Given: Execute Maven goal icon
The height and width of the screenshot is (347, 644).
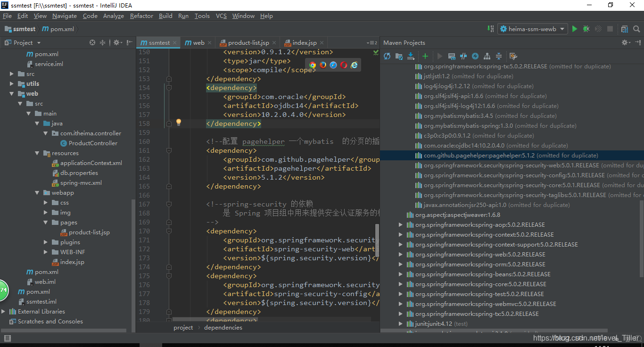Looking at the screenshot, I should pos(452,56).
